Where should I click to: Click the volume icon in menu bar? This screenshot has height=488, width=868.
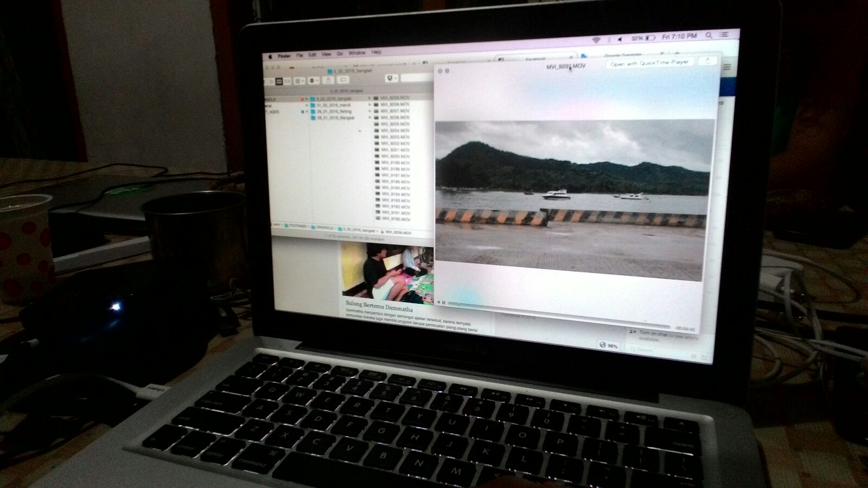[x=620, y=39]
